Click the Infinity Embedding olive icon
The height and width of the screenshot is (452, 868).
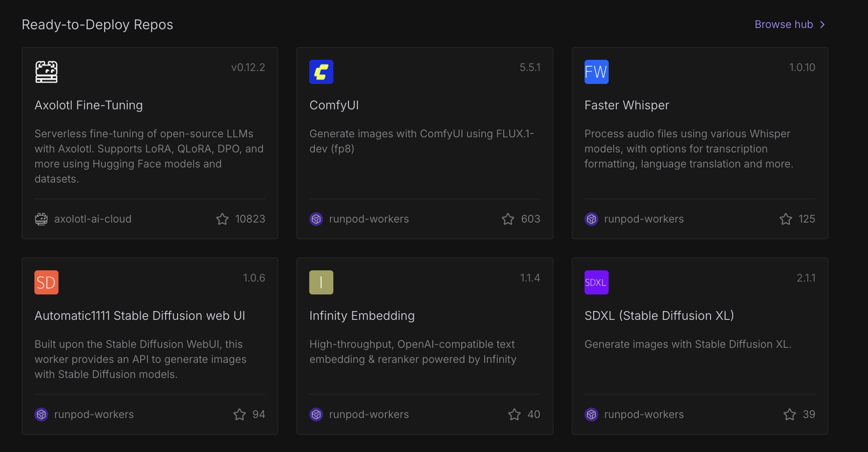pos(321,282)
